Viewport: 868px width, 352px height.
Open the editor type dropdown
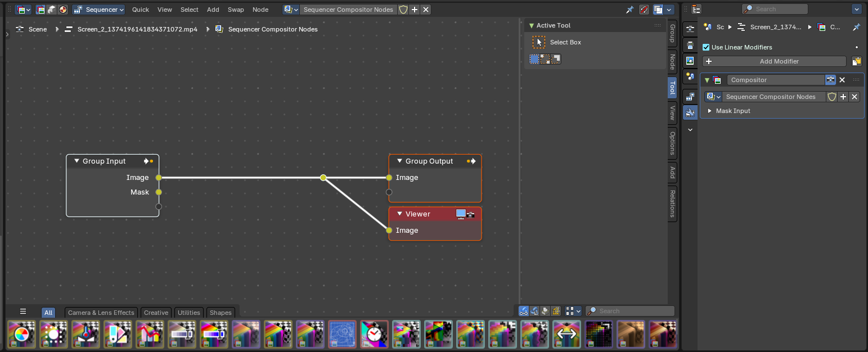point(23,10)
